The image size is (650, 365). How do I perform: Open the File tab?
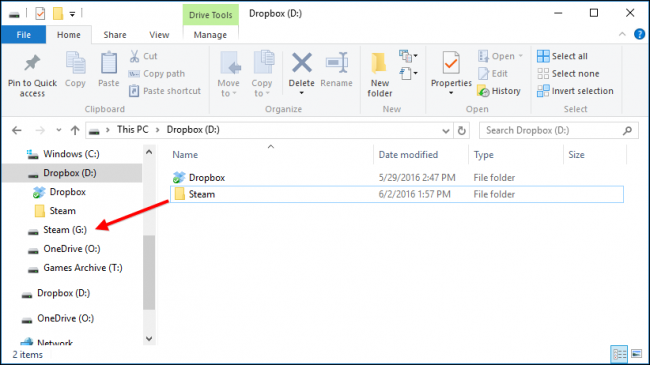point(24,35)
